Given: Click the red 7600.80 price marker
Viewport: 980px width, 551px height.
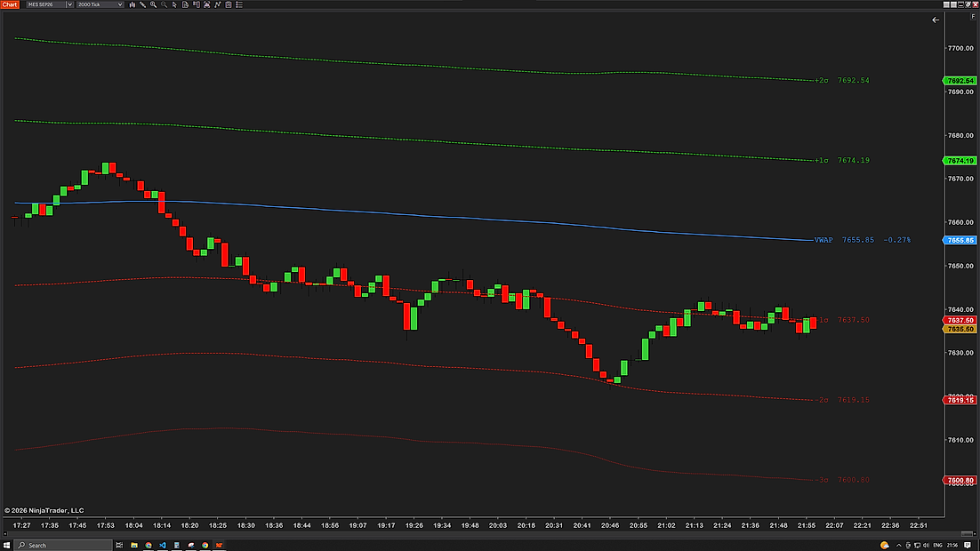Looking at the screenshot, I should click(960, 481).
